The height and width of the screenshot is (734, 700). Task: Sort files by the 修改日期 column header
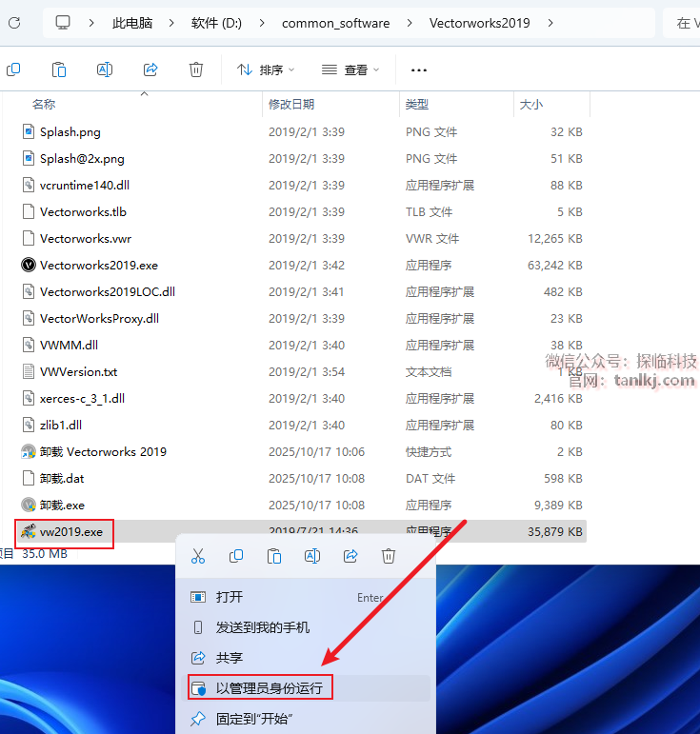(x=291, y=104)
